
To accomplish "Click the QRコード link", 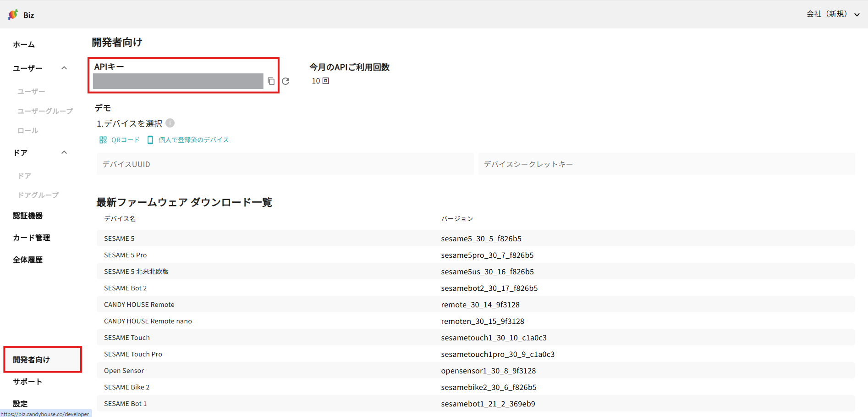I will 125,140.
